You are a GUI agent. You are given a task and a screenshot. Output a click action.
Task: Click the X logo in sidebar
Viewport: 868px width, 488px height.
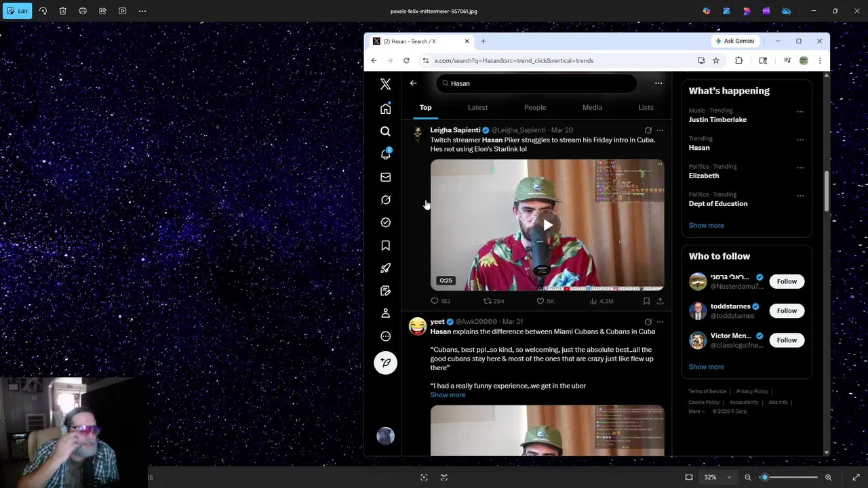pos(385,84)
